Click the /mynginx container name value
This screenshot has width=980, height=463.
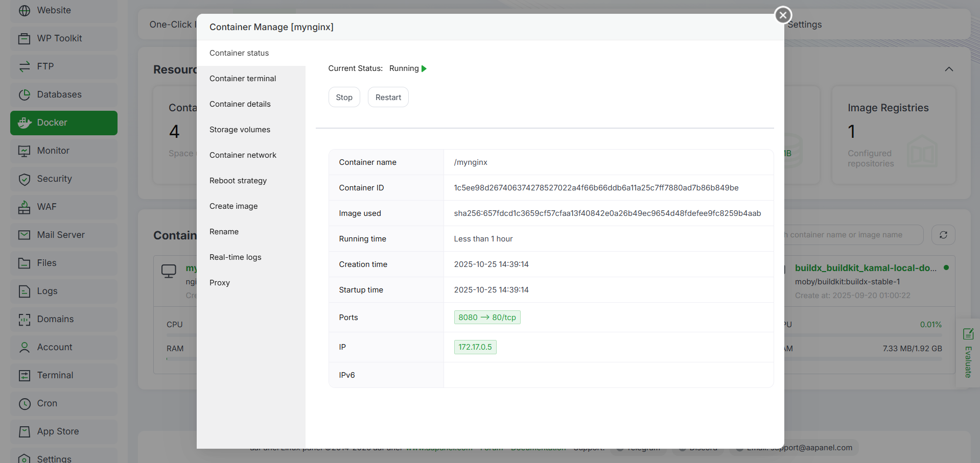pyautogui.click(x=471, y=162)
